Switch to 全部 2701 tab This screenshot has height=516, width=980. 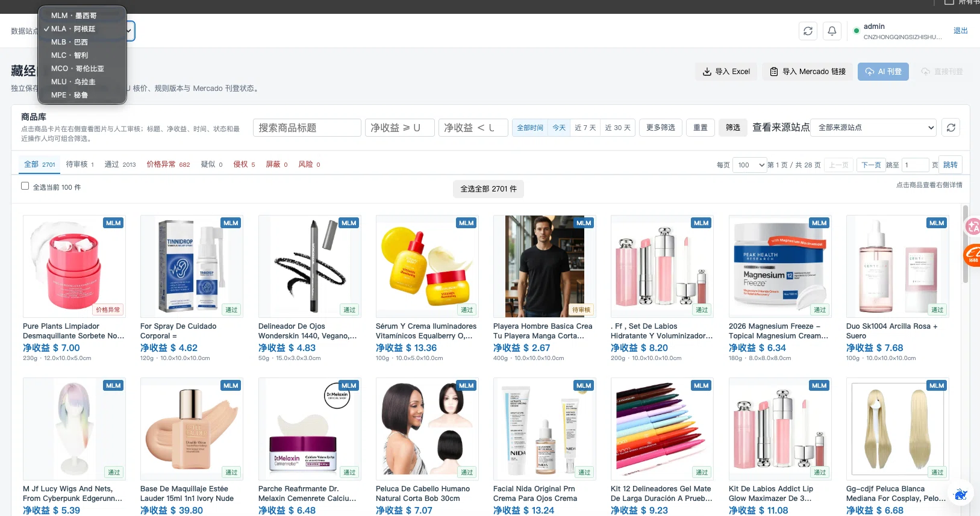[40, 164]
